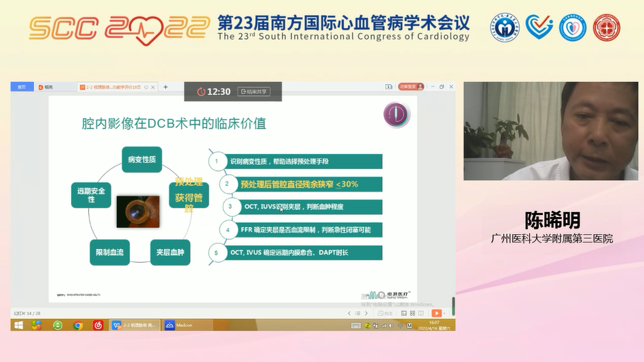This screenshot has height=362, width=644.
Task: Click the blue heart checkmark logo
Action: [x=539, y=26]
